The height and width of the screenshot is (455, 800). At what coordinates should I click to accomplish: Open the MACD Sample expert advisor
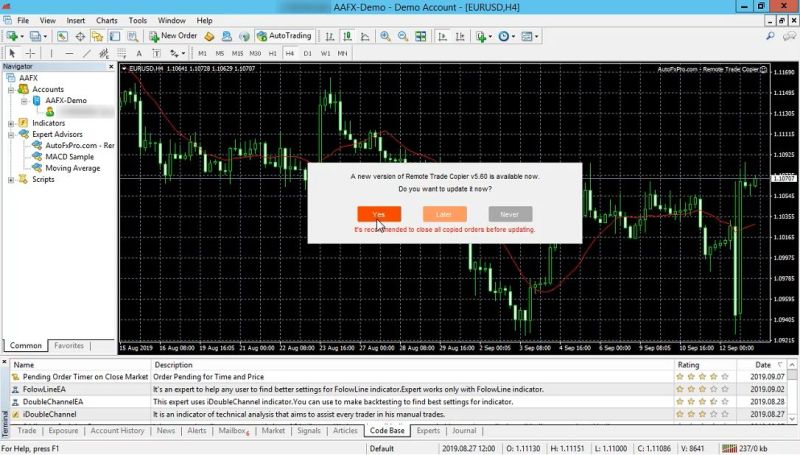tap(69, 157)
